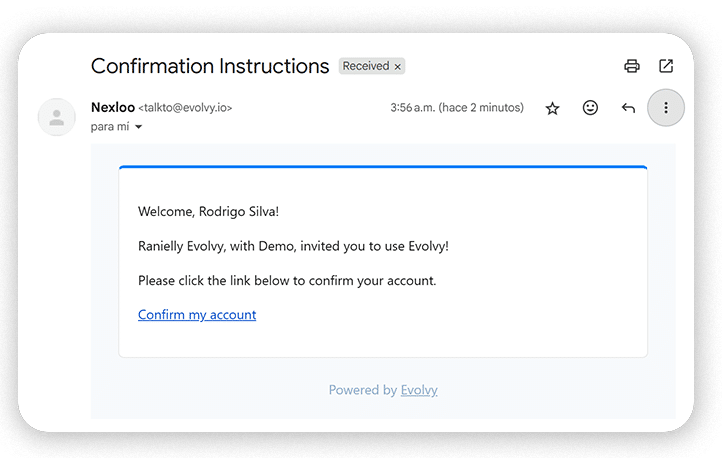Open the email in a new window

666,67
